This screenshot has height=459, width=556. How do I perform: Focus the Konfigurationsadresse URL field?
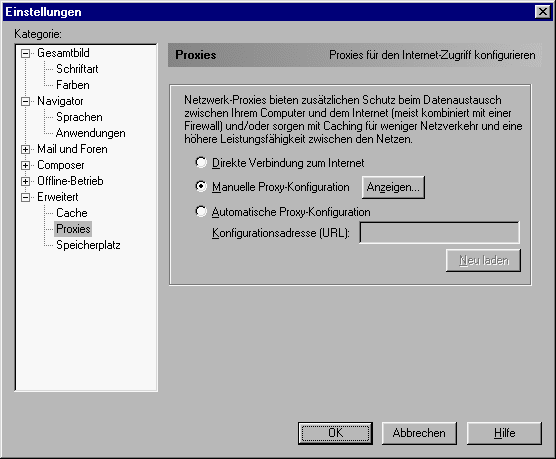pyautogui.click(x=439, y=233)
